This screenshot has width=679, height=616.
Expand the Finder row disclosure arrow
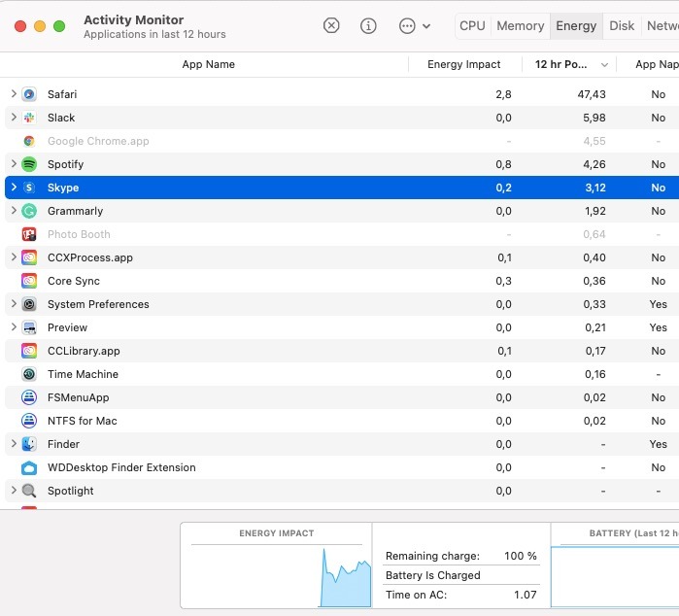[x=14, y=444]
